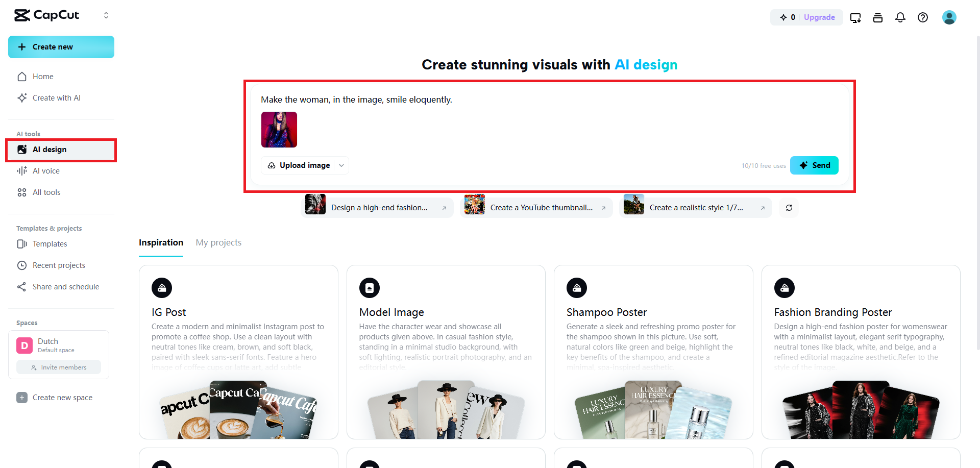980x468 pixels.
Task: Open the archive icon in the top bar
Action: click(x=878, y=17)
